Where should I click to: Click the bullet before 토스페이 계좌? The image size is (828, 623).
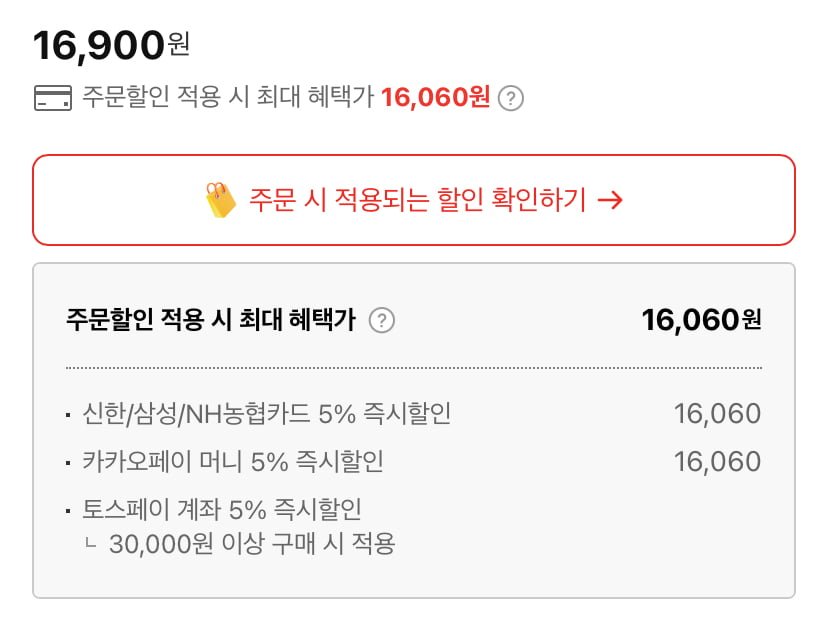point(68,511)
